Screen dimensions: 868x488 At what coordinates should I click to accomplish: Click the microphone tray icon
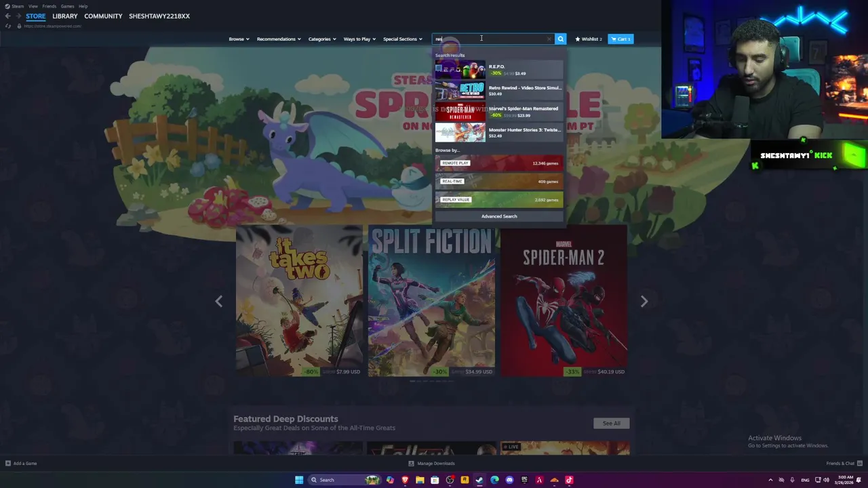tap(792, 480)
